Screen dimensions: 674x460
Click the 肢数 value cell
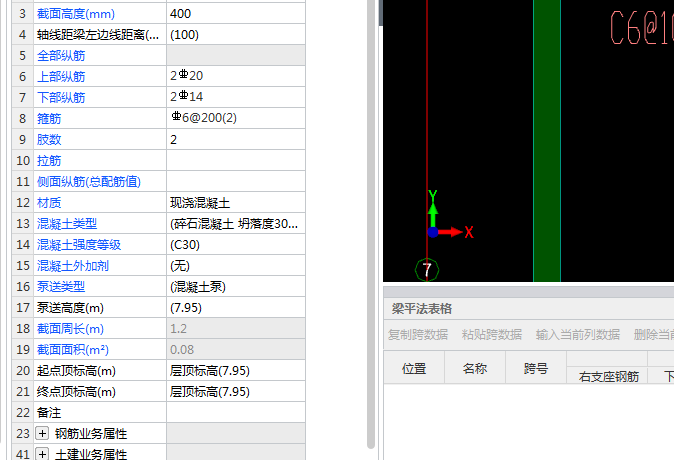pos(236,139)
